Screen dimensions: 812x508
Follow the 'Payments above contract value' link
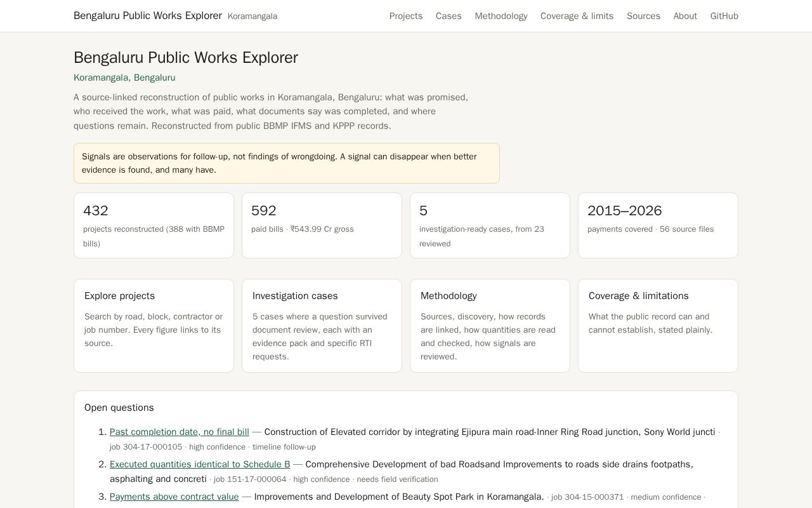[x=174, y=497]
